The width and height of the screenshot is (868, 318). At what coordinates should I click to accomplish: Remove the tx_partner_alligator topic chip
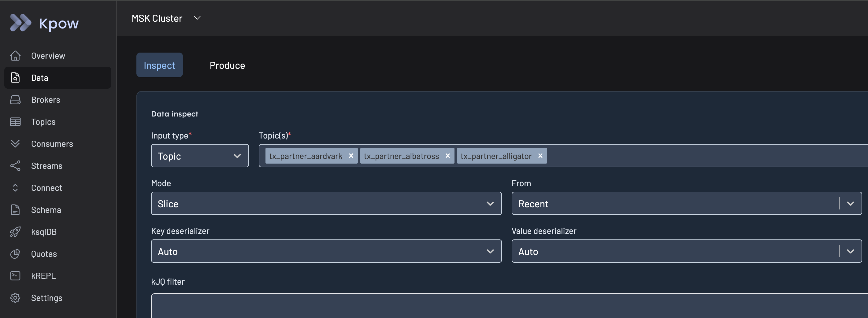pos(540,156)
